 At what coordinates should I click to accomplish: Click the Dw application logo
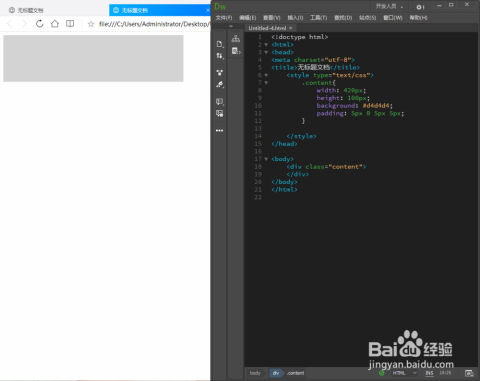[x=220, y=7]
